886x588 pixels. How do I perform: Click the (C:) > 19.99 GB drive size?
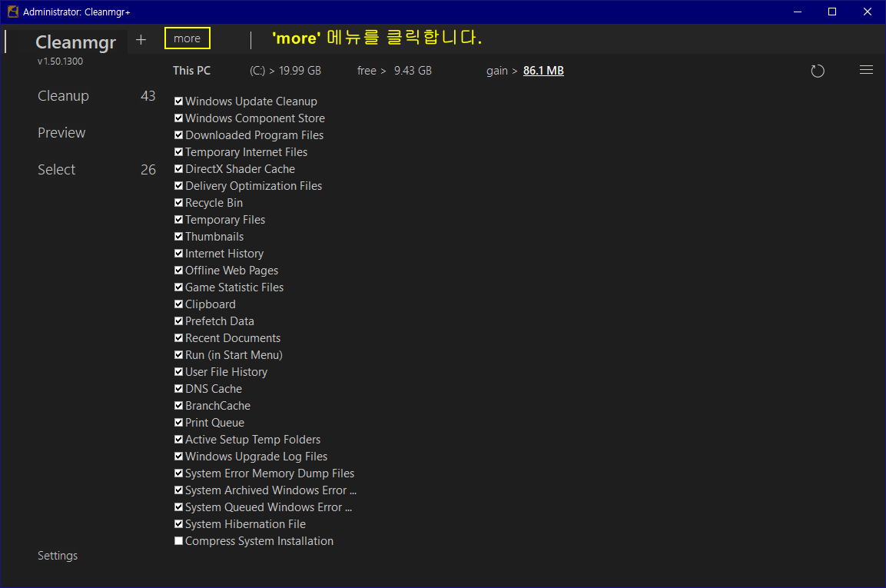(x=285, y=71)
